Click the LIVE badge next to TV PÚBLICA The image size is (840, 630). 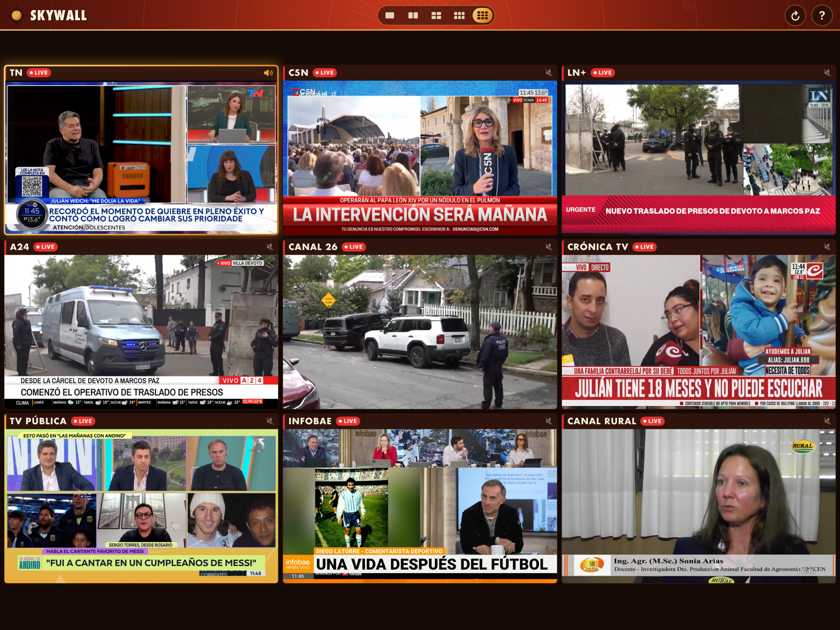click(83, 421)
